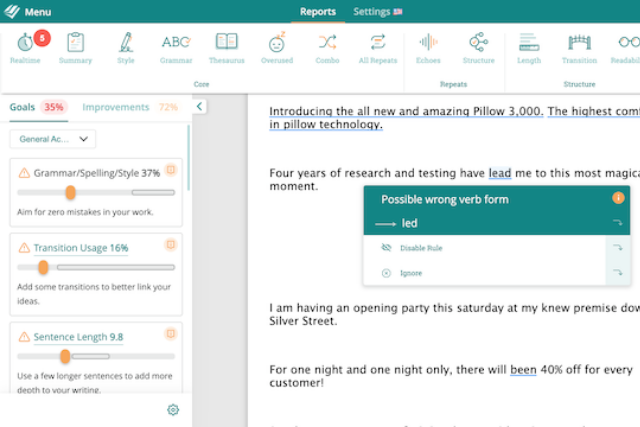Choose Disable Rule in suggestion popup
Viewport: 640px width, 427px height.
(x=421, y=248)
